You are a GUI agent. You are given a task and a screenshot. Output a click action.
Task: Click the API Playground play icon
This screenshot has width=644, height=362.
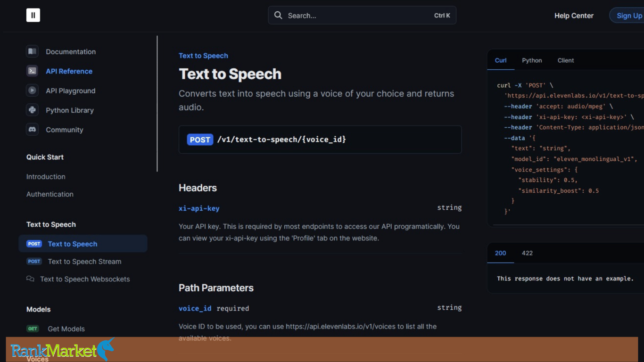click(32, 90)
